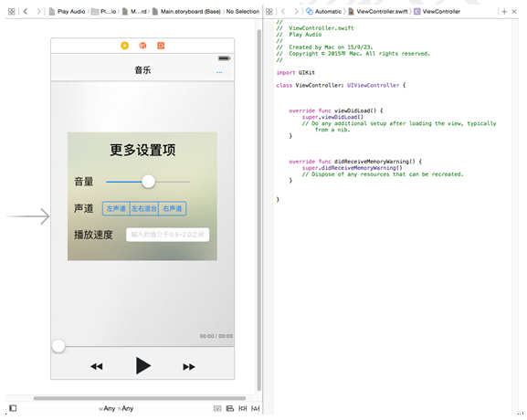
Task: Go back in assistant editor history
Action: click(x=283, y=12)
